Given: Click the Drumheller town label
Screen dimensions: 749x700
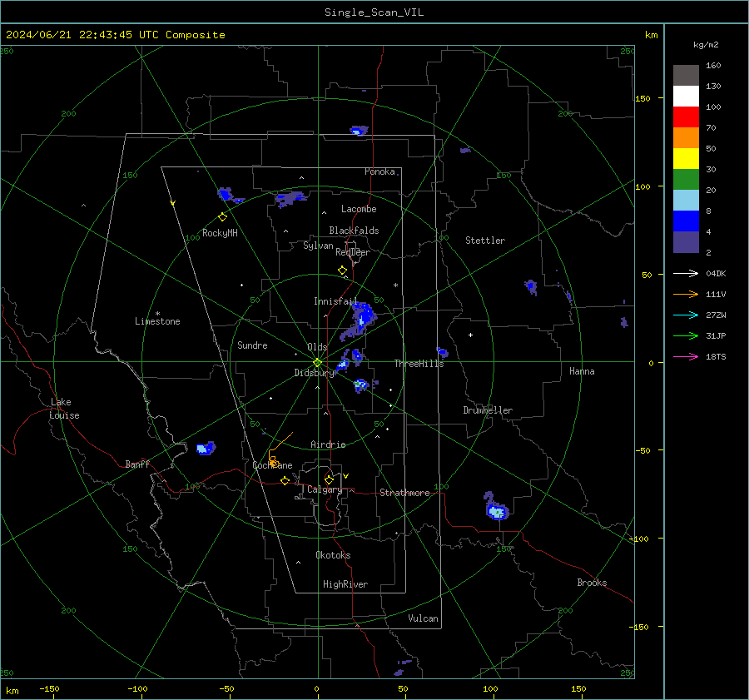Looking at the screenshot, I should [x=488, y=410].
